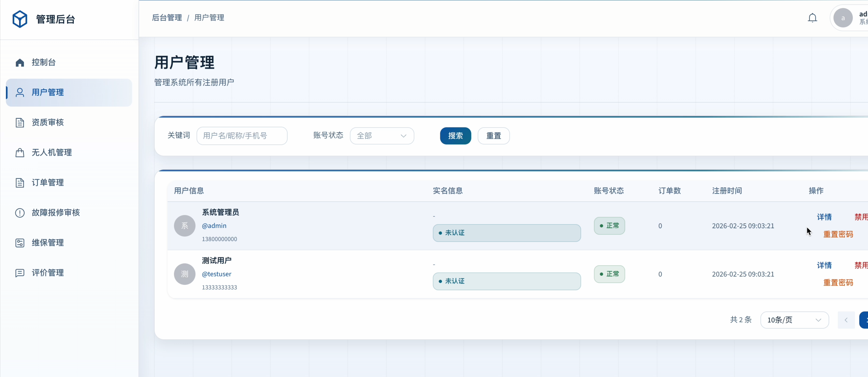The width and height of the screenshot is (868, 377).
Task: Click the 账号状态 column header
Action: [x=609, y=191]
